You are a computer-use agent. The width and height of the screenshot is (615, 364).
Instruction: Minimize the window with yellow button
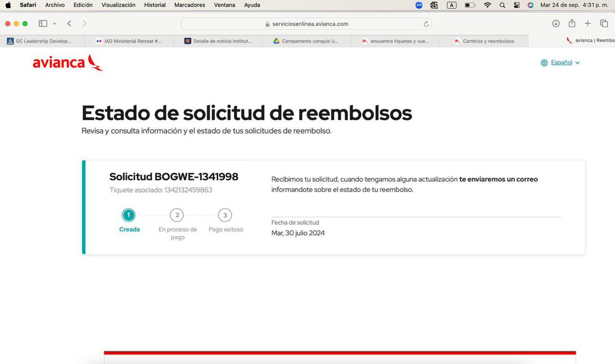(x=16, y=24)
